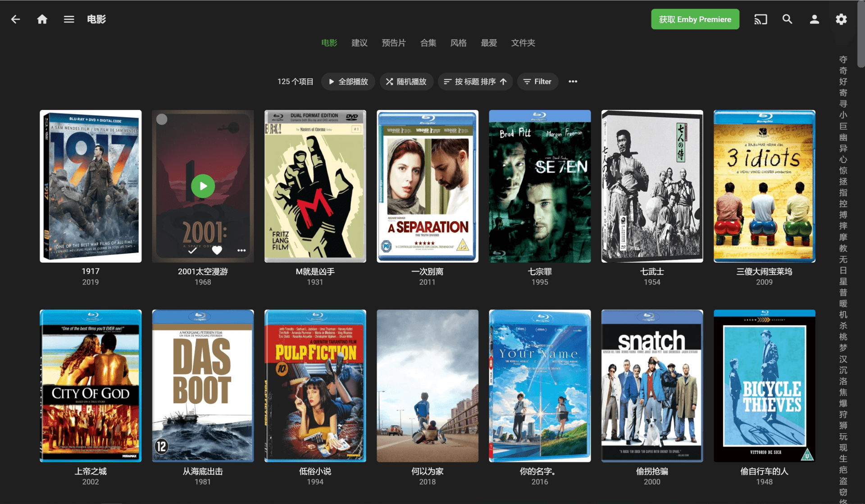Switch to the 最爱 tab
The image size is (865, 504).
[x=489, y=43]
